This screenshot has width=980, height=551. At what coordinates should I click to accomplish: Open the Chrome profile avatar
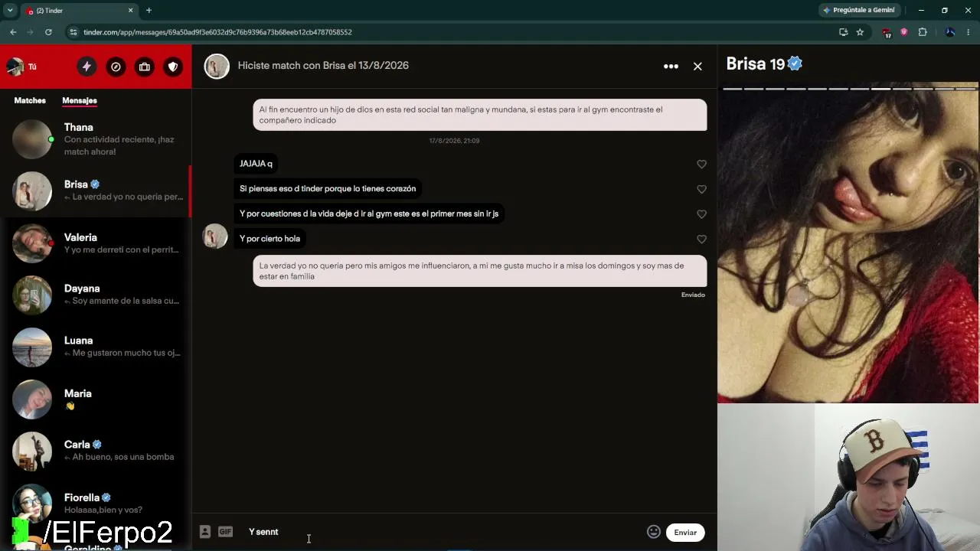[x=950, y=32]
